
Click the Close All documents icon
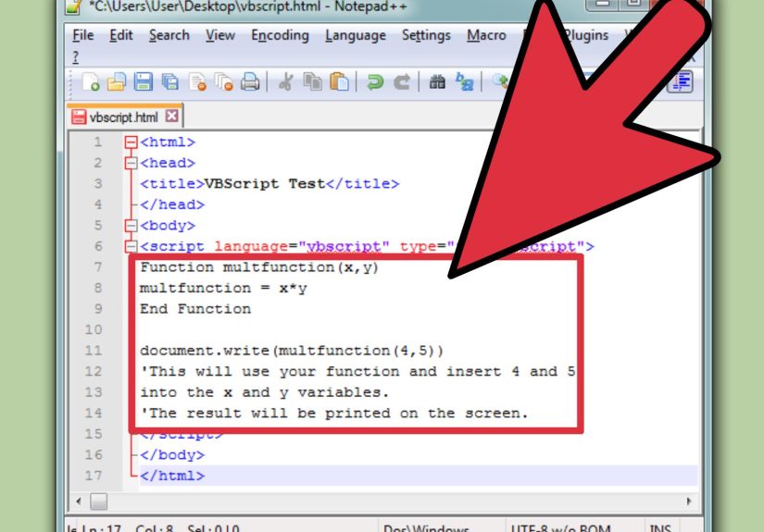[x=224, y=81]
